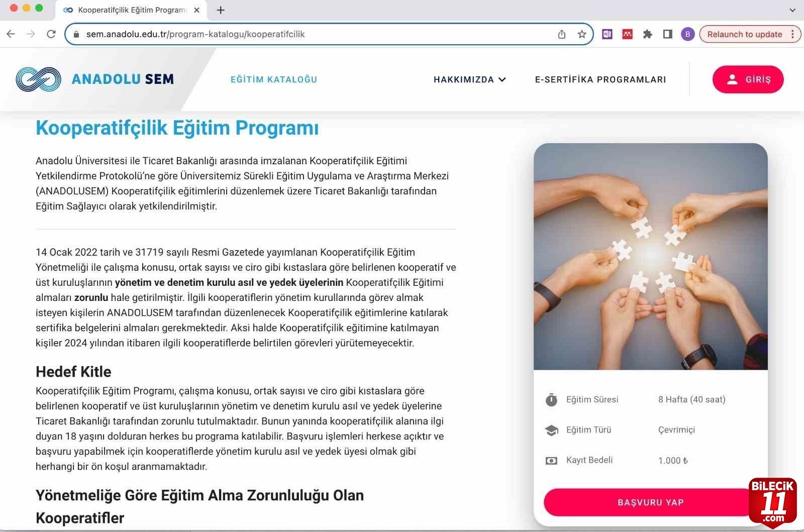This screenshot has height=532, width=804.
Task: Open the browser side panel icon
Action: coord(667,34)
